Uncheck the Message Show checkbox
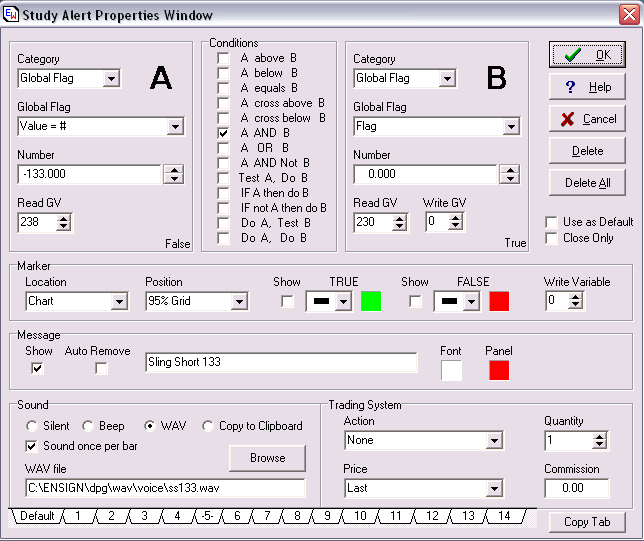 pos(37,368)
